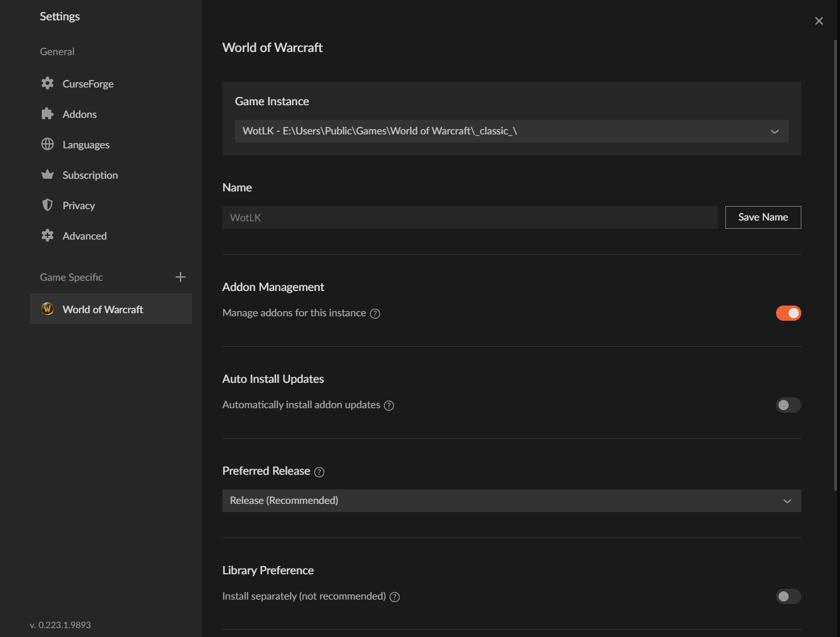840x637 pixels.
Task: Click the Preferred Release help tooltip
Action: (x=319, y=472)
